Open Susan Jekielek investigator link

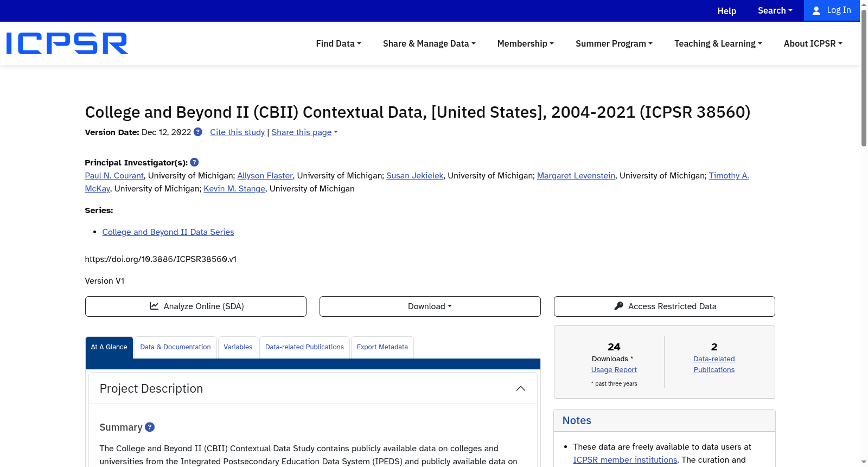(415, 176)
